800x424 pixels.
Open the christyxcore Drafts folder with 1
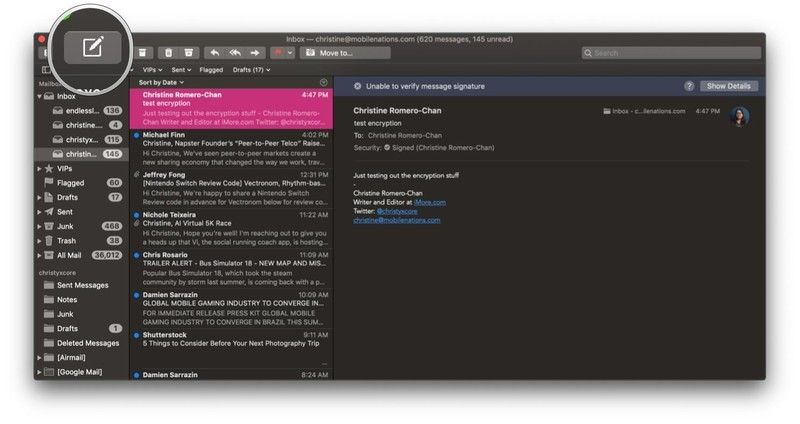pyautogui.click(x=82, y=329)
